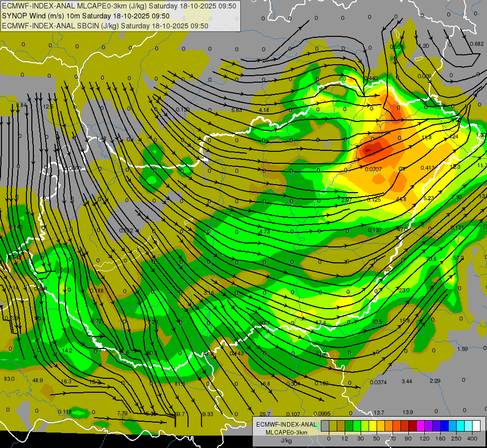Click the map value 1.59
This screenshot has height=448, width=487.
click(x=463, y=349)
